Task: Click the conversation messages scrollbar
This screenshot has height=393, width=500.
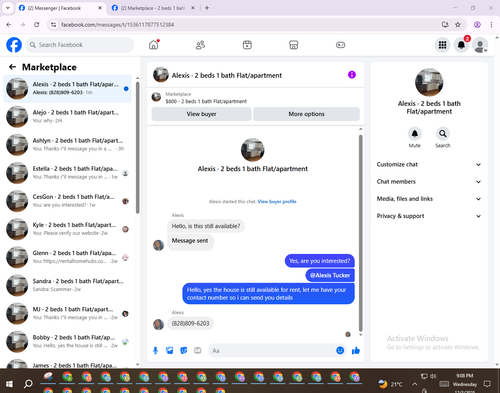Action: tap(360, 233)
